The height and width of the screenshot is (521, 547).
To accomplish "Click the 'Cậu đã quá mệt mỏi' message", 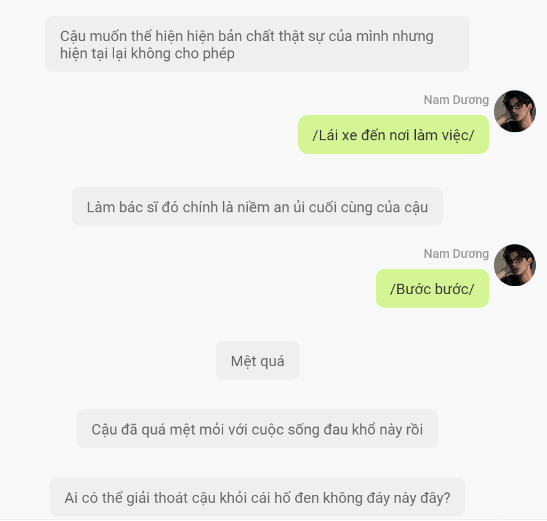I will tap(257, 429).
